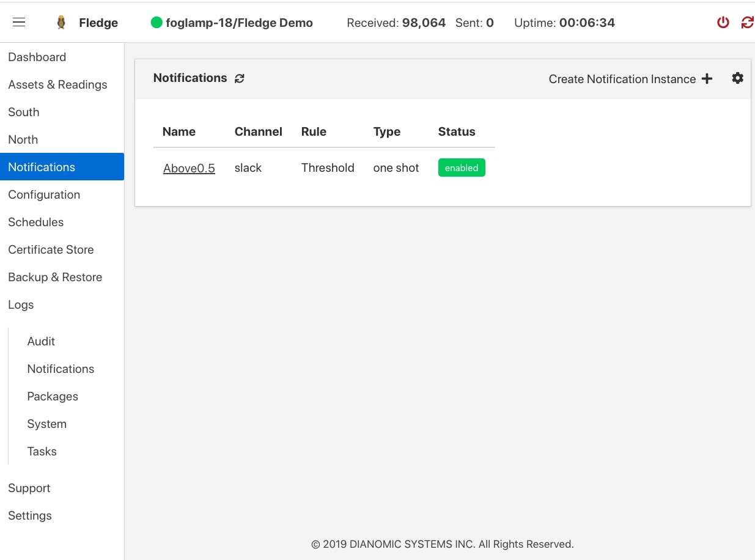Open the Above0.5 notification link
Image resolution: width=755 pixels, height=560 pixels.
pyautogui.click(x=189, y=168)
